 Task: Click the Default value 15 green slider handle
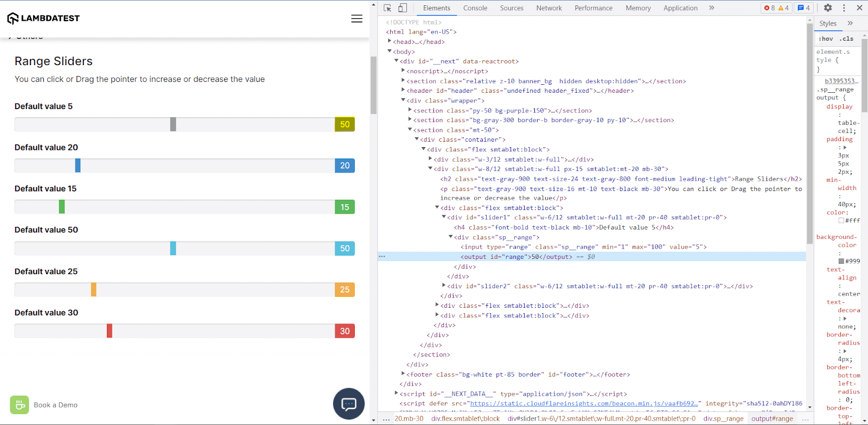point(62,207)
